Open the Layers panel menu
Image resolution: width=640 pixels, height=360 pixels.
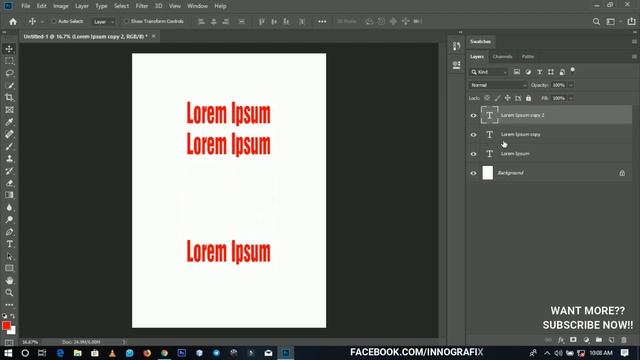click(634, 57)
